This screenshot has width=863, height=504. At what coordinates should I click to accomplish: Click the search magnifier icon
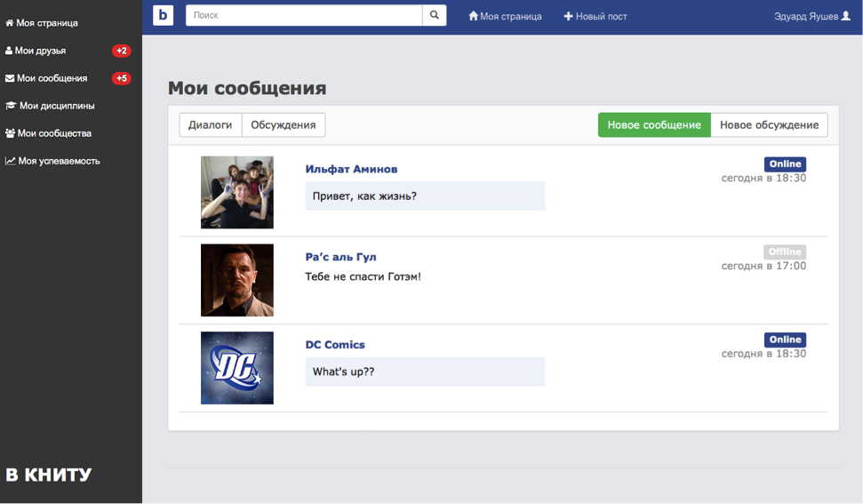pos(435,15)
